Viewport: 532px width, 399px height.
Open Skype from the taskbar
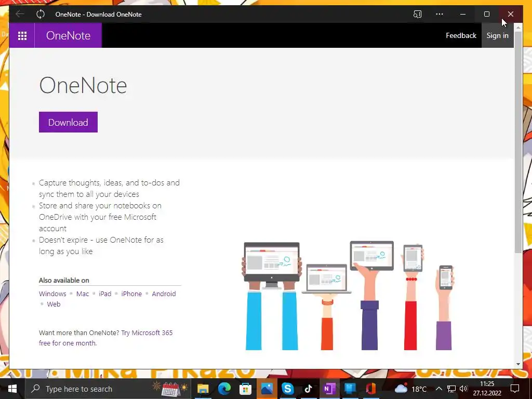tap(287, 389)
